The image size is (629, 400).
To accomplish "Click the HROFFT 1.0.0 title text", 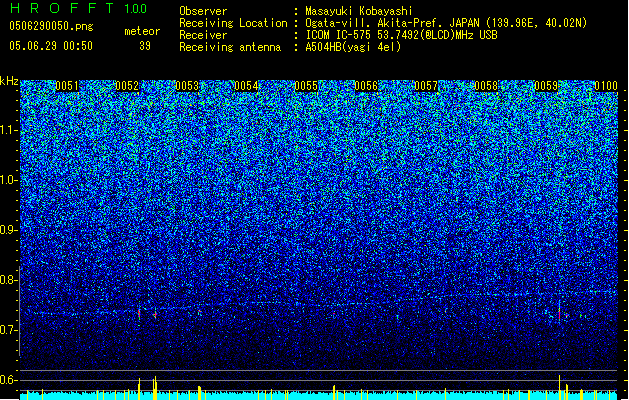I will click(79, 8).
